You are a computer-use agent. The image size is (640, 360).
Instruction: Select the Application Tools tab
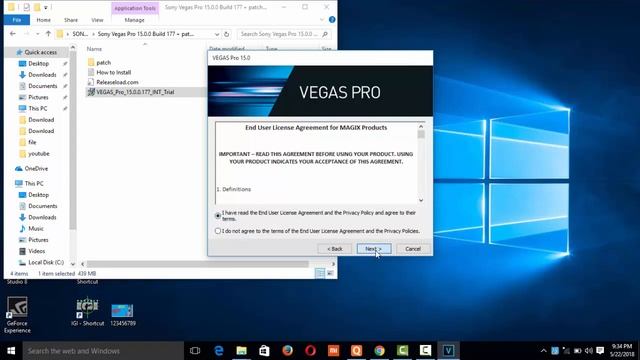[135, 8]
